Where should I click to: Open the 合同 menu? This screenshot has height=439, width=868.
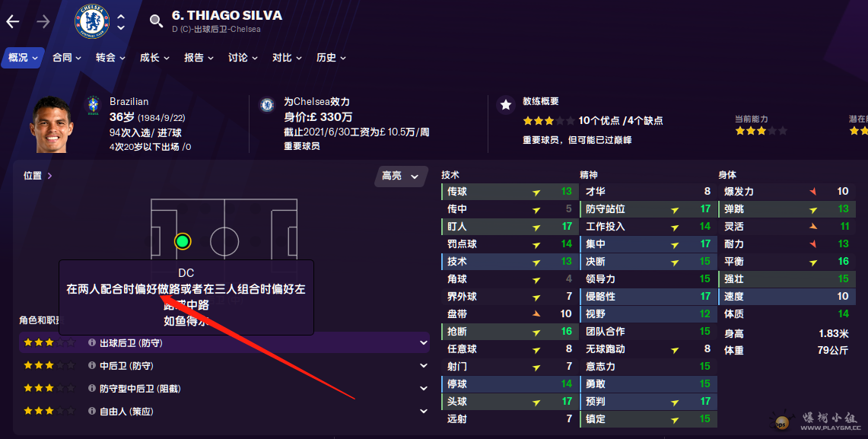(x=67, y=58)
